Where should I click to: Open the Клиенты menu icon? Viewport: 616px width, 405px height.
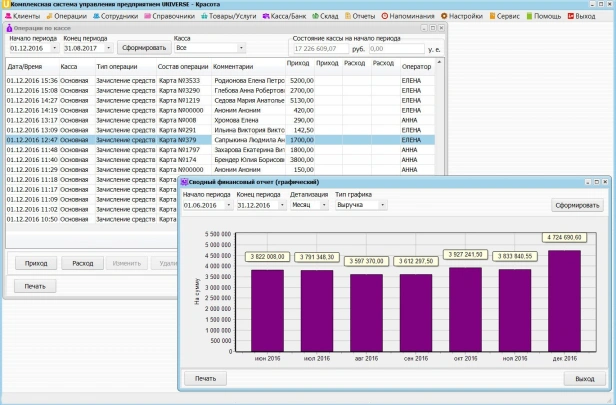(x=8, y=16)
